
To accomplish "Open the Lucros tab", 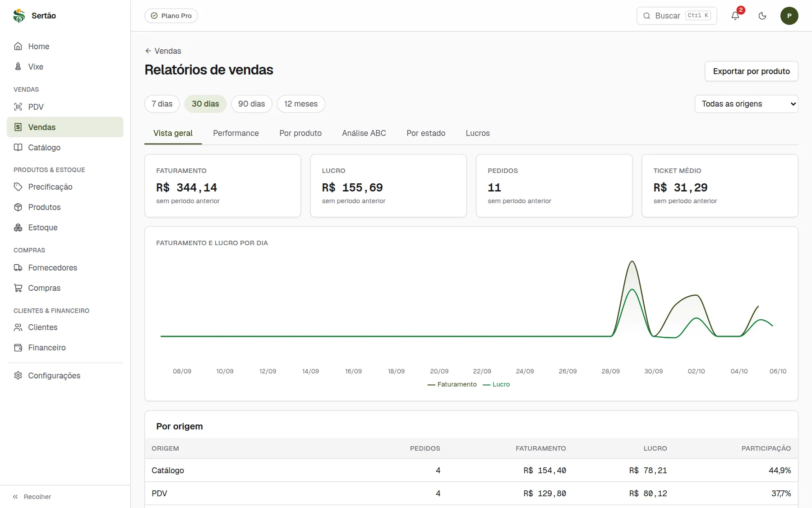I will point(478,133).
